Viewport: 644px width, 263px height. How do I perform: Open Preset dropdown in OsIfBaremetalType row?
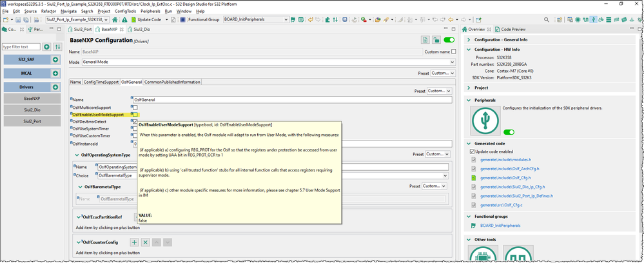[x=434, y=186]
